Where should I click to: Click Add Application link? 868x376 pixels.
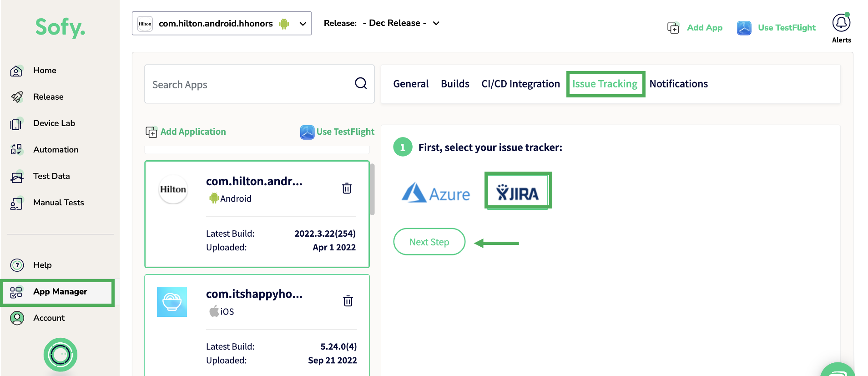click(x=186, y=132)
